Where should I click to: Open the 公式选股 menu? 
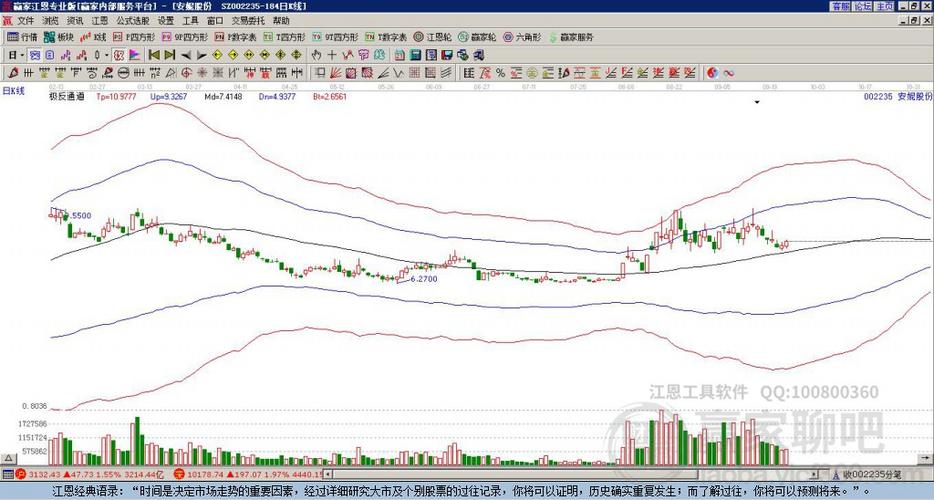[x=133, y=21]
